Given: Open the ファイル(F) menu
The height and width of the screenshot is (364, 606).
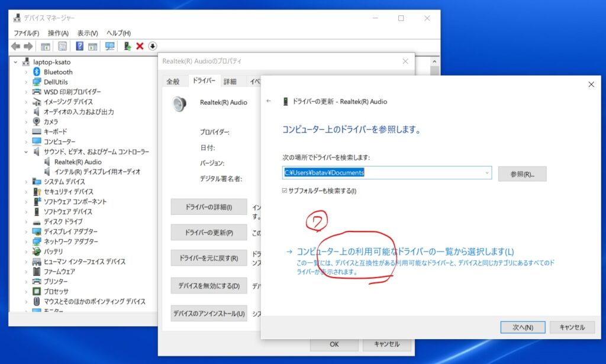Looking at the screenshot, I should pos(26,33).
